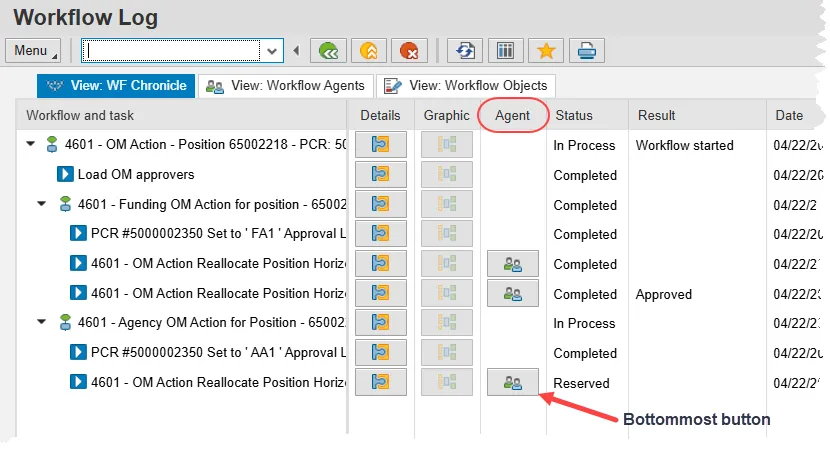830x449 pixels.
Task: Click the 'Approved' result cell
Action: coord(664,294)
